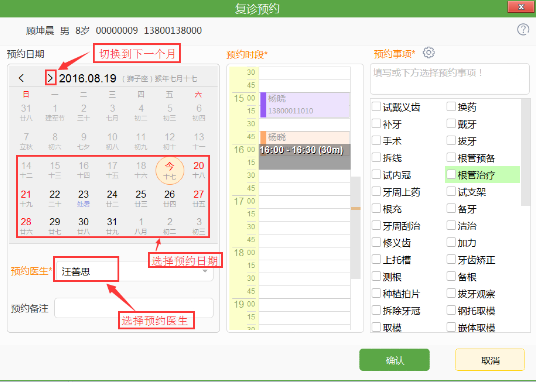Viewport: 536px width, 382px height.
Task: Select calendar date 21
Action: 26,198
